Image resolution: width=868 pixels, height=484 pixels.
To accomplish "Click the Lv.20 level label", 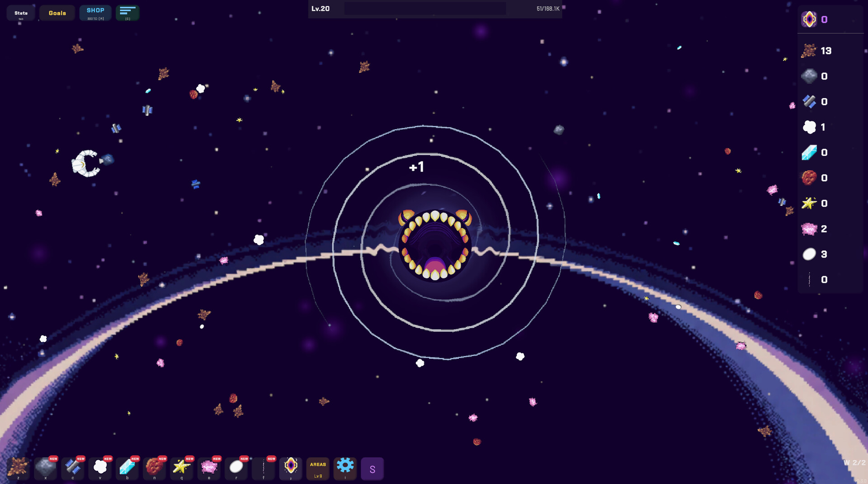I will (321, 9).
